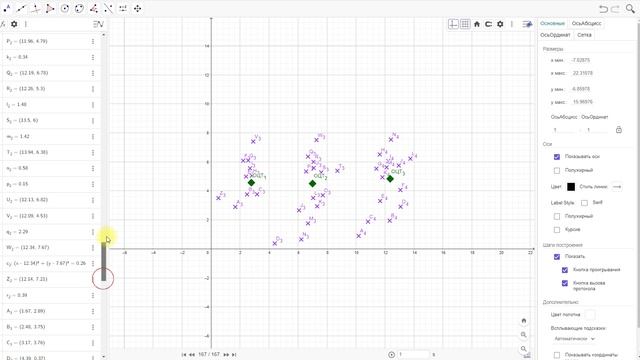Click the Algebra view scrollbar thumb
The width and height of the screenshot is (640, 360).
(104, 261)
